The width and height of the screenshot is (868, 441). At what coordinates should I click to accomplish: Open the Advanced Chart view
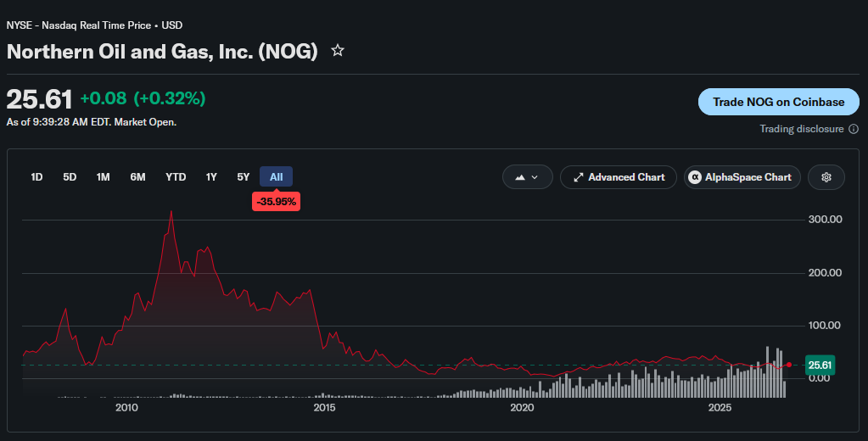point(619,177)
